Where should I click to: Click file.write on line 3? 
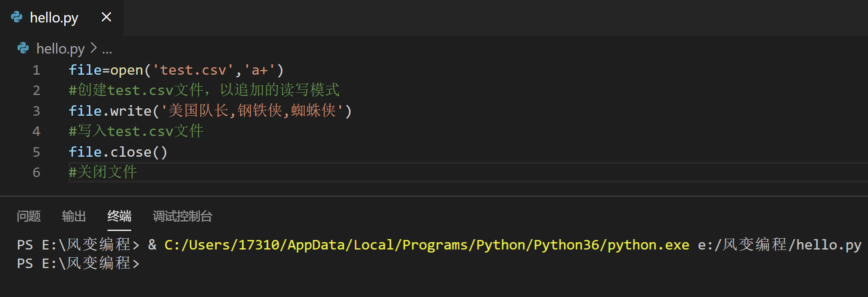110,111
